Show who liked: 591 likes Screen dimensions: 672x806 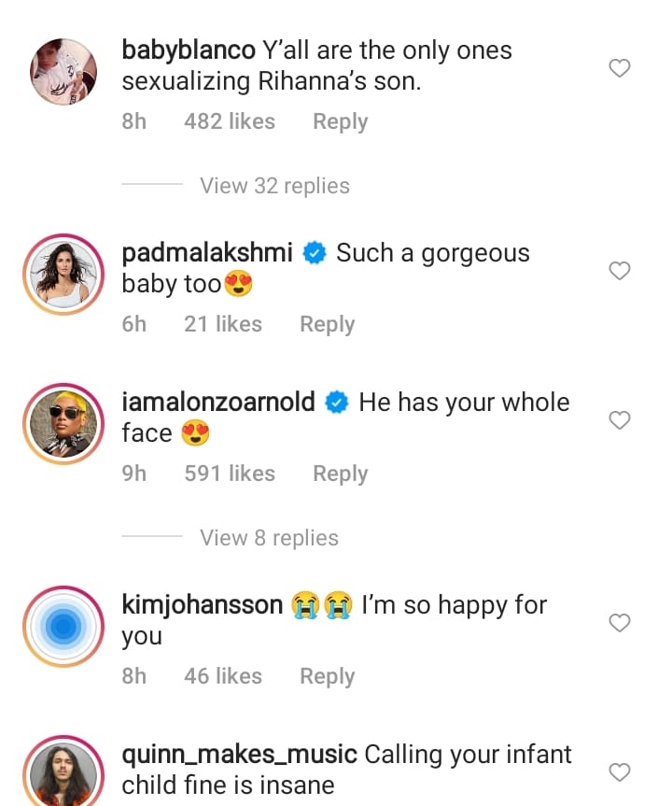230,474
